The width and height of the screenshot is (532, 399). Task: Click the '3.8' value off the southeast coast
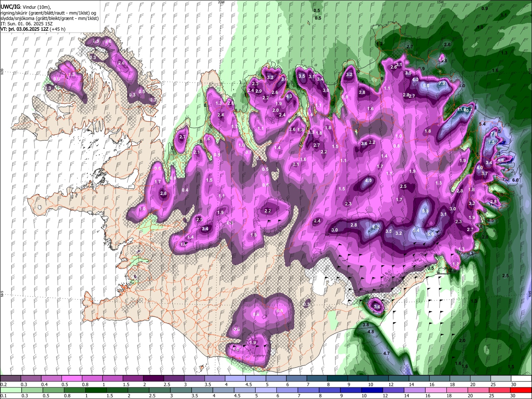(366, 325)
